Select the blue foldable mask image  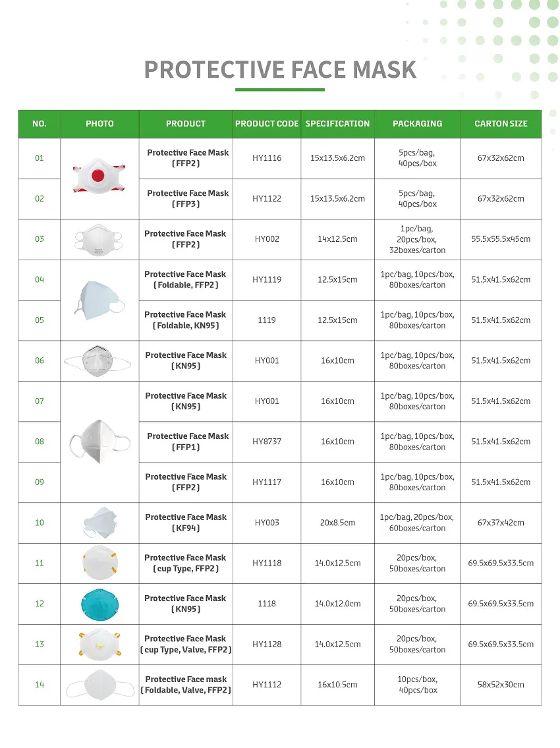(99, 300)
